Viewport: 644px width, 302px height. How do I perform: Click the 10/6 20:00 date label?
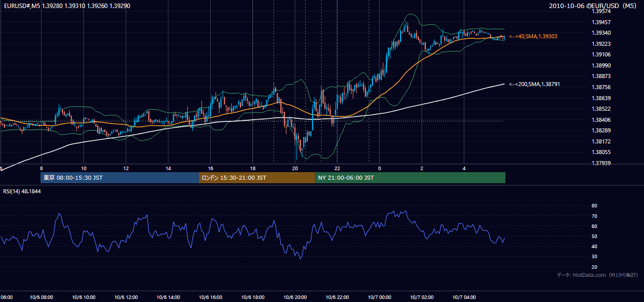(295, 297)
